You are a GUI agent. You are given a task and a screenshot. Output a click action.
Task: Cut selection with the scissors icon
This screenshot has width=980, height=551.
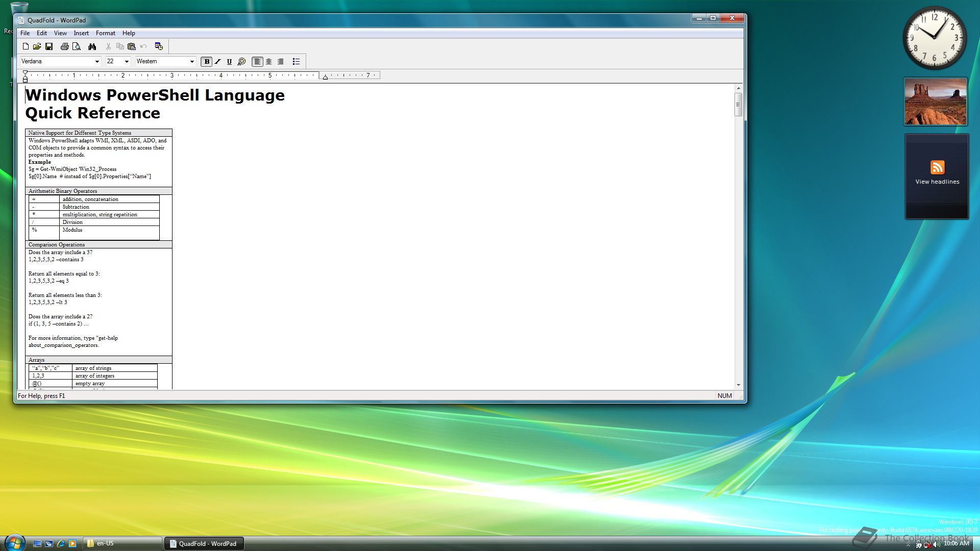coord(108,46)
